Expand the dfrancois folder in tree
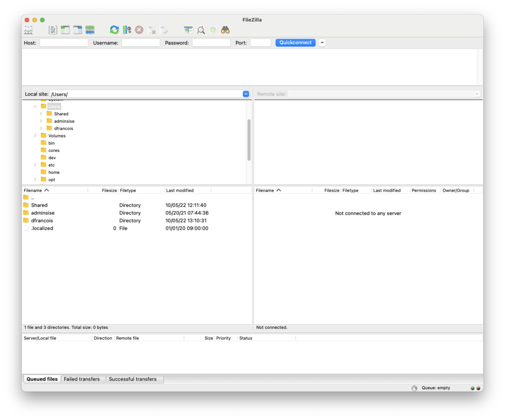The height and width of the screenshot is (420, 505). pyautogui.click(x=41, y=128)
